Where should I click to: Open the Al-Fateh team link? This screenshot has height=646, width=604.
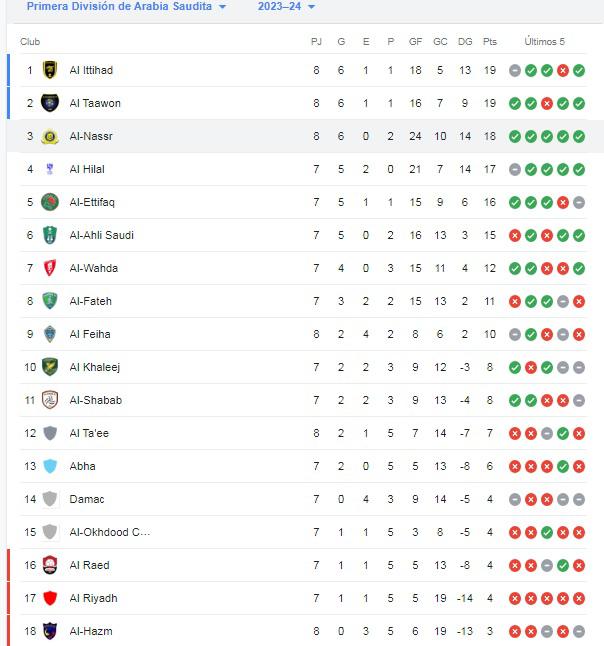coord(90,301)
